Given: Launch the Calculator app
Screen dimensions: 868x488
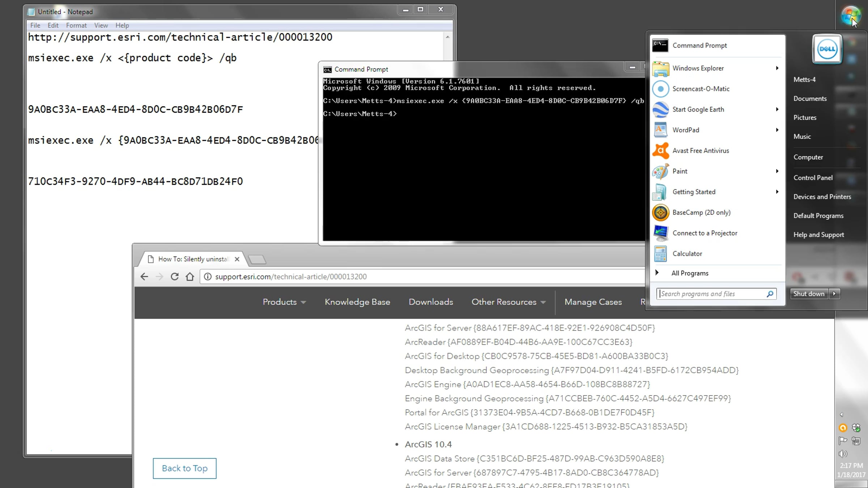Looking at the screenshot, I should click(x=687, y=254).
